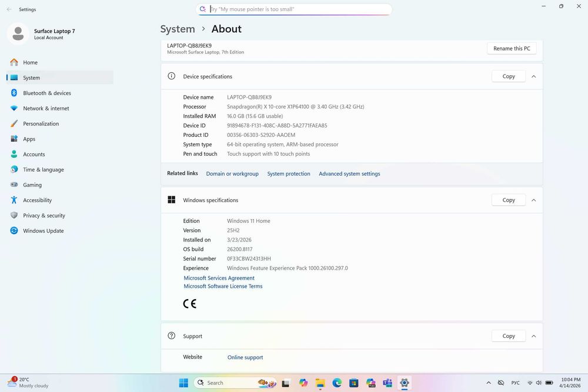This screenshot has width=588, height=392.
Task: Click the Device ID value
Action: [277, 126]
